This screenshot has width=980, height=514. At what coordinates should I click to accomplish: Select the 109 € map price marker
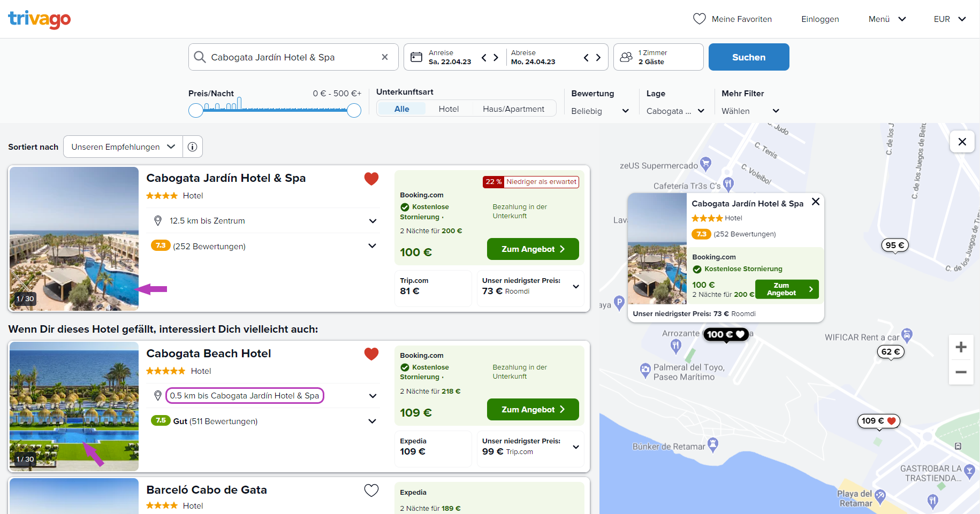pyautogui.click(x=879, y=421)
